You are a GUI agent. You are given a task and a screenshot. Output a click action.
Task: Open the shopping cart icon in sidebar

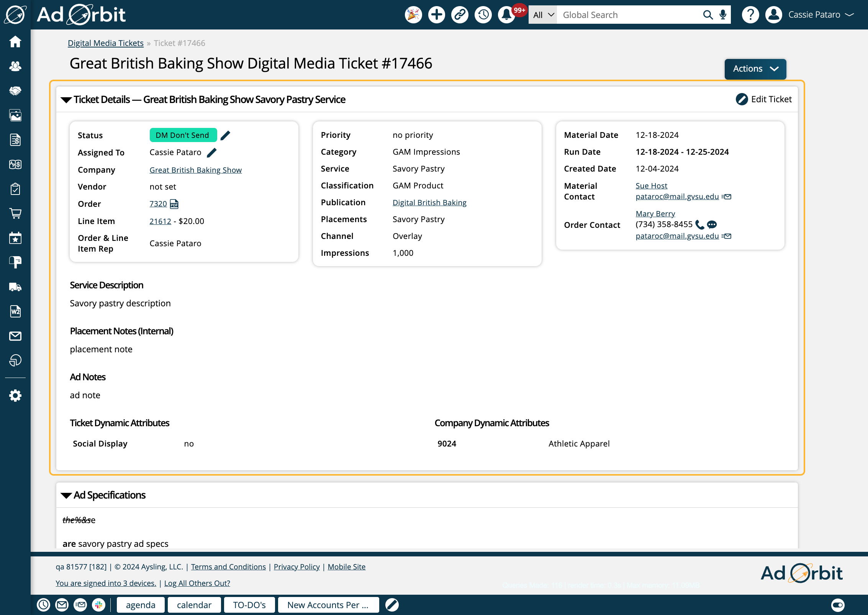pyautogui.click(x=15, y=213)
